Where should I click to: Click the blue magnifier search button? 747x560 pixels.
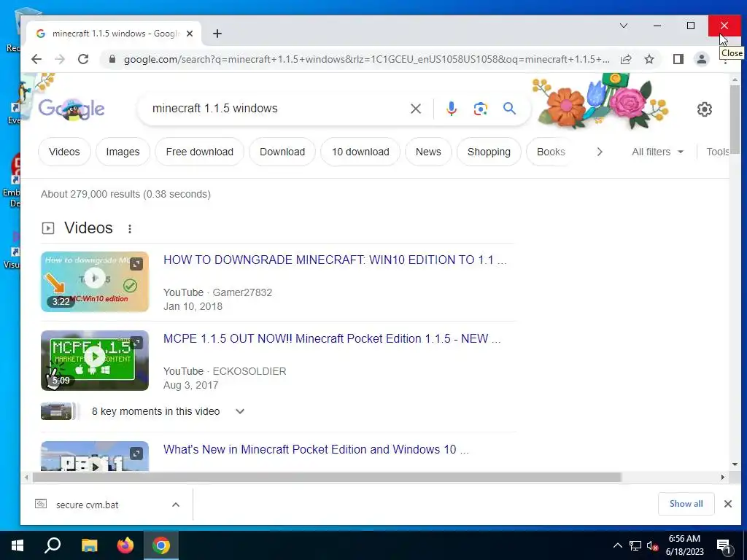(x=509, y=109)
